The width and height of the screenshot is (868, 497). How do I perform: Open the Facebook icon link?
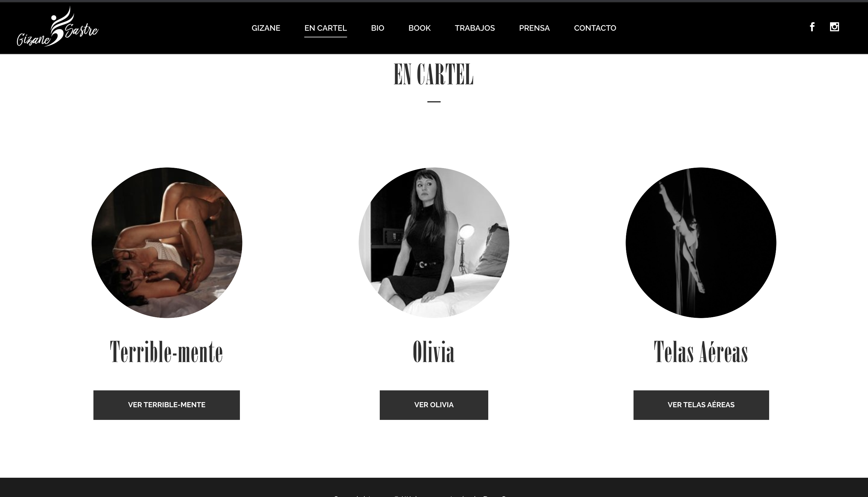pos(812,27)
